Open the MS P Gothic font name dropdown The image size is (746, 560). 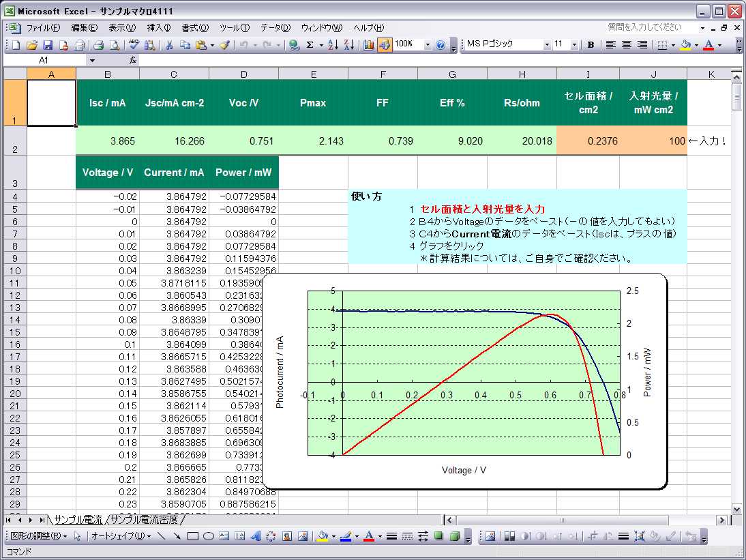coord(547,45)
